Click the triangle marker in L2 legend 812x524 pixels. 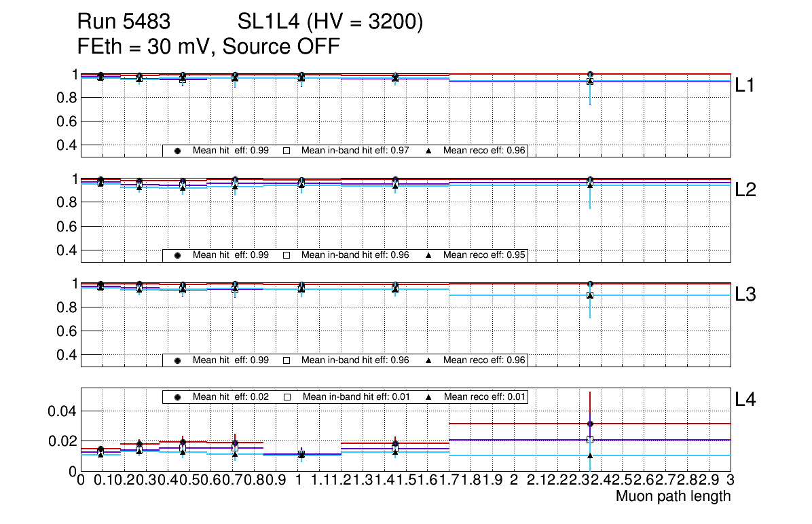click(428, 255)
